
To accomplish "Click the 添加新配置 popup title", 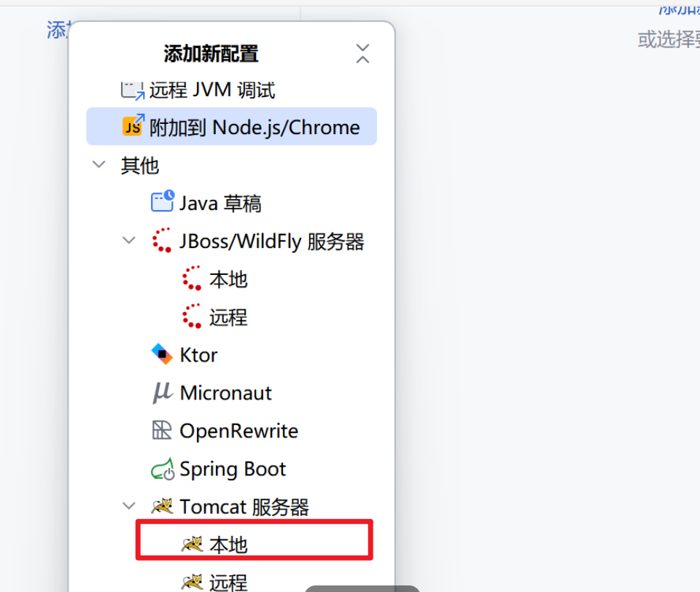I will (211, 53).
